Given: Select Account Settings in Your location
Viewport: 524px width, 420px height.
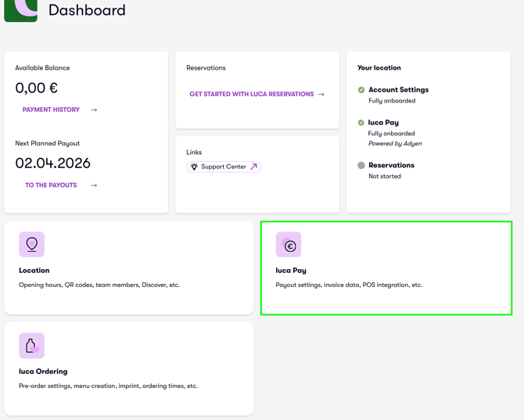Looking at the screenshot, I should coord(398,90).
